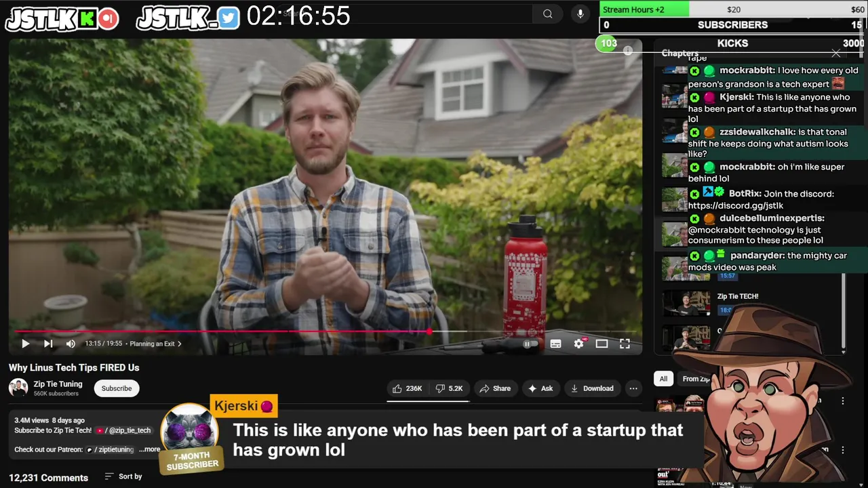Select the 'All' filter chip
This screenshot has height=488, width=868.
coord(663,379)
